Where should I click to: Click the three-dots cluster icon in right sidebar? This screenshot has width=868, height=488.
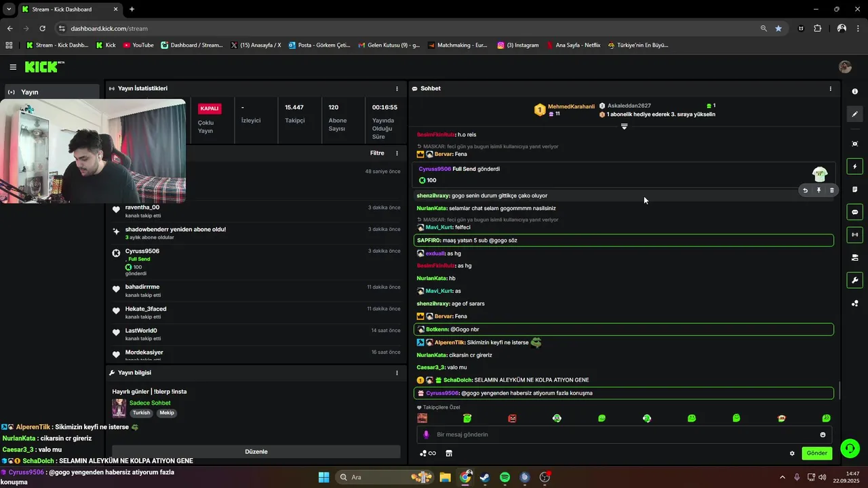point(854,303)
